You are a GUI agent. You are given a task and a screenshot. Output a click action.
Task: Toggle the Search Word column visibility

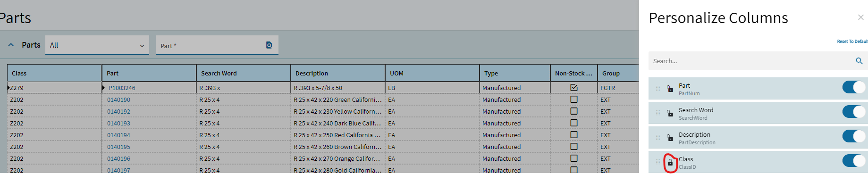tap(853, 112)
